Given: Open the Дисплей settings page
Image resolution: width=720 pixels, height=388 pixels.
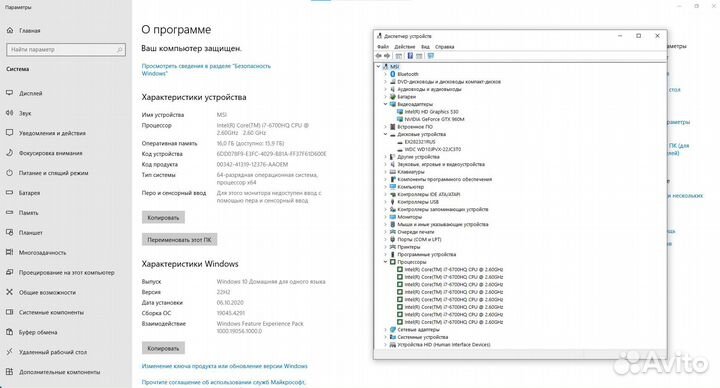Looking at the screenshot, I should (30, 93).
